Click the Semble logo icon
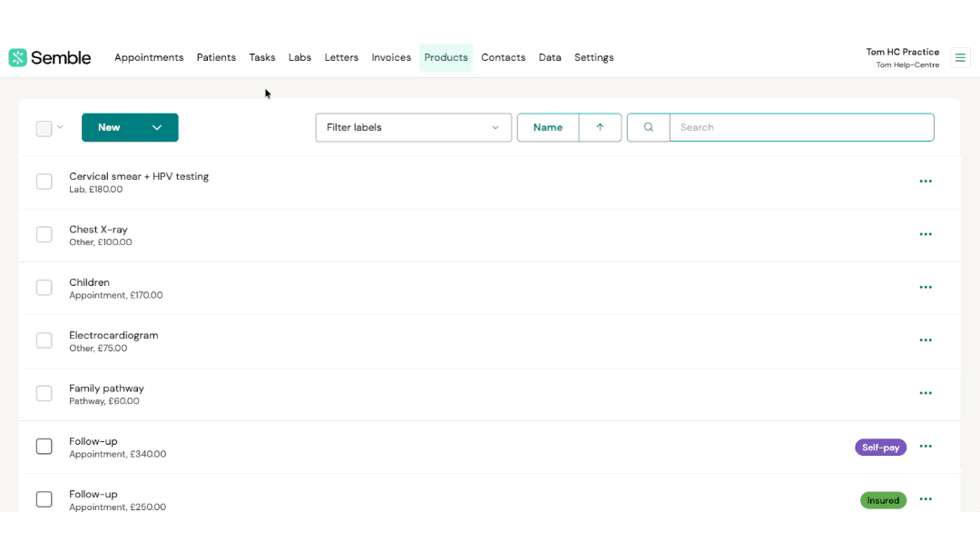 click(18, 58)
